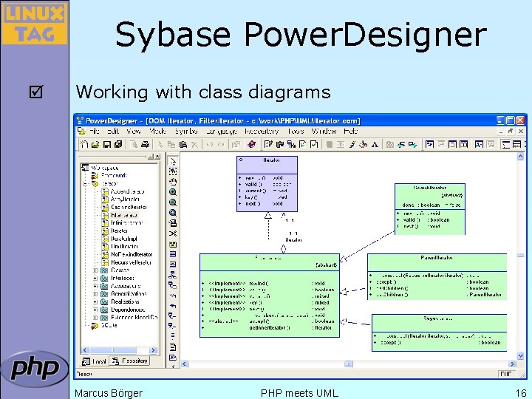Select the Grabber hand tool in palette
The image size is (532, 399).
pyautogui.click(x=173, y=182)
